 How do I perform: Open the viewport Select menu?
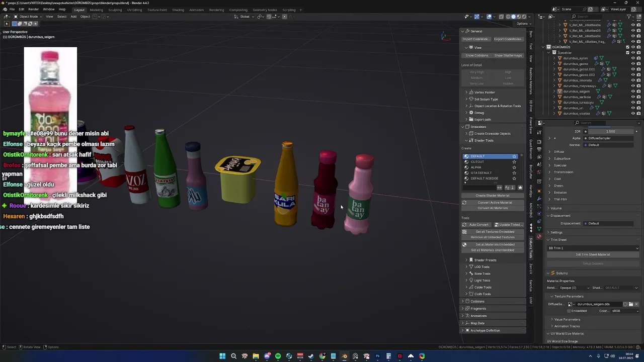(62, 17)
